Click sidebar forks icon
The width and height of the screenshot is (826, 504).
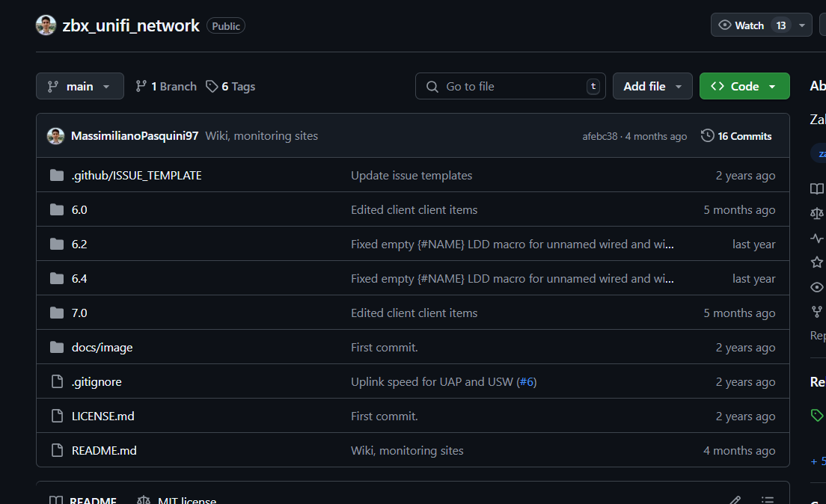816,312
